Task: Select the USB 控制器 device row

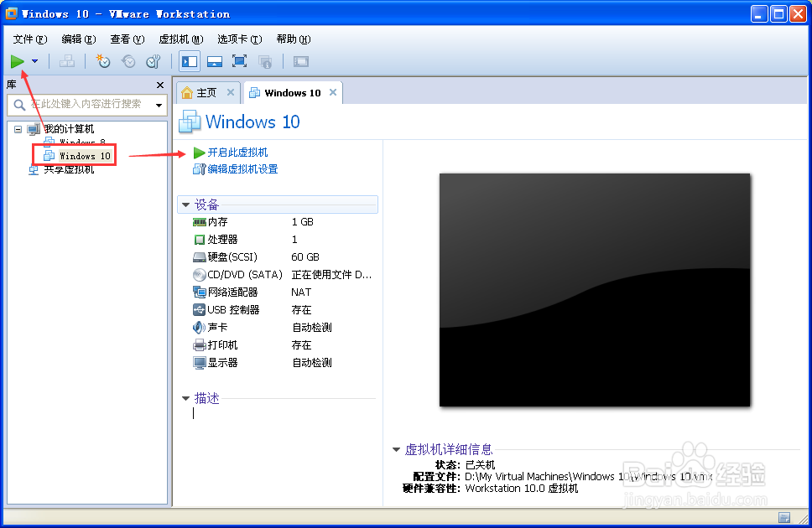Action: click(x=284, y=310)
